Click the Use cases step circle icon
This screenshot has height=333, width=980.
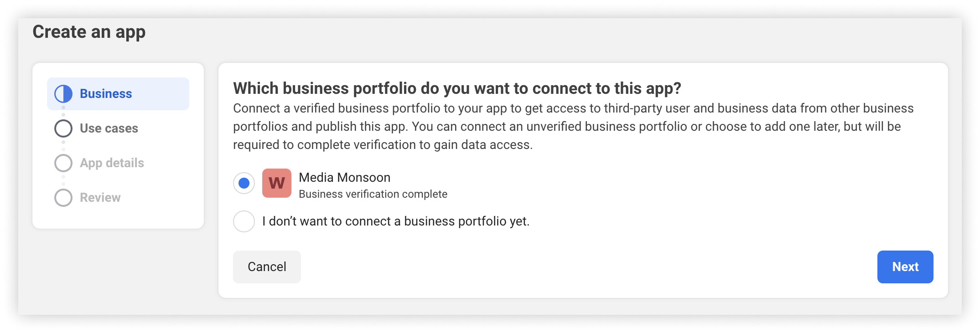coord(63,128)
